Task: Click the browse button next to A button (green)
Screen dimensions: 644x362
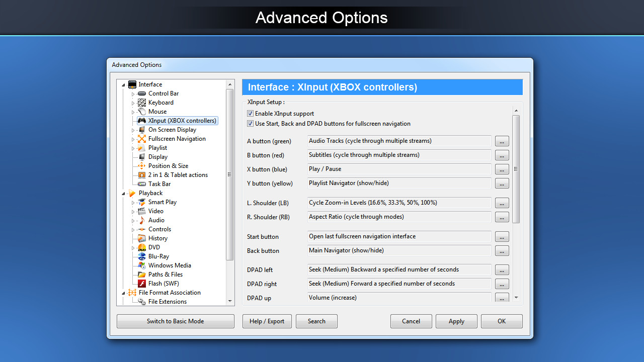Action: (x=501, y=141)
